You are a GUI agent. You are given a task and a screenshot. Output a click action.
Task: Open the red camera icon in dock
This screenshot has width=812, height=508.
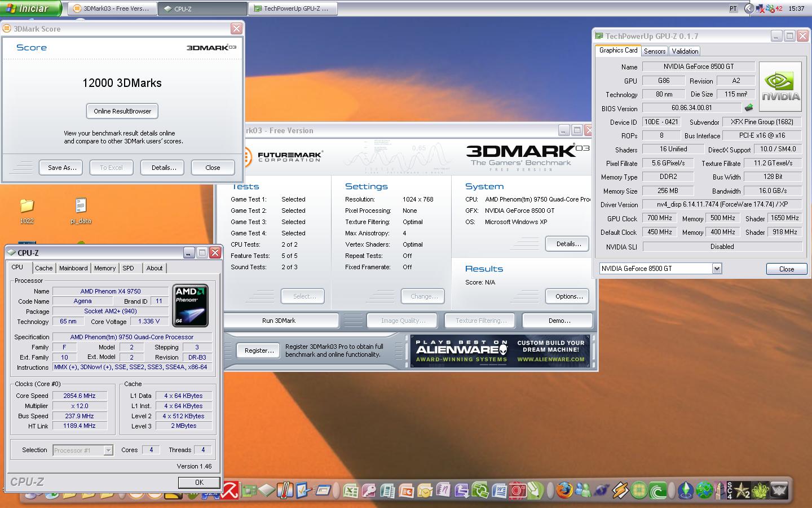517,491
